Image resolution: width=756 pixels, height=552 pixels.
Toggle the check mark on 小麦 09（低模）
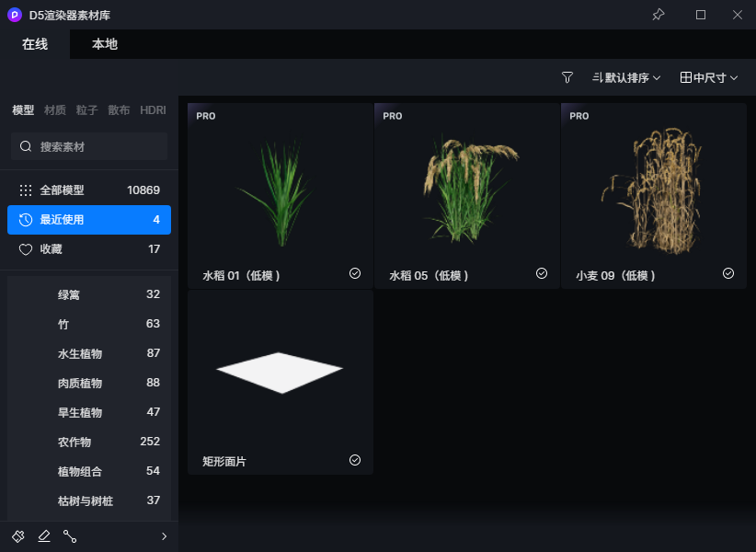[728, 273]
